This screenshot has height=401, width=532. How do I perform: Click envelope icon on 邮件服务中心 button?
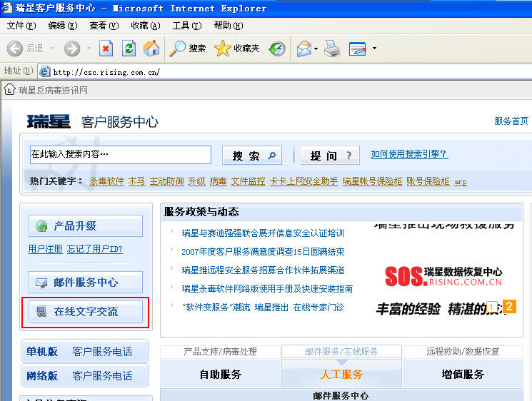pyautogui.click(x=41, y=283)
